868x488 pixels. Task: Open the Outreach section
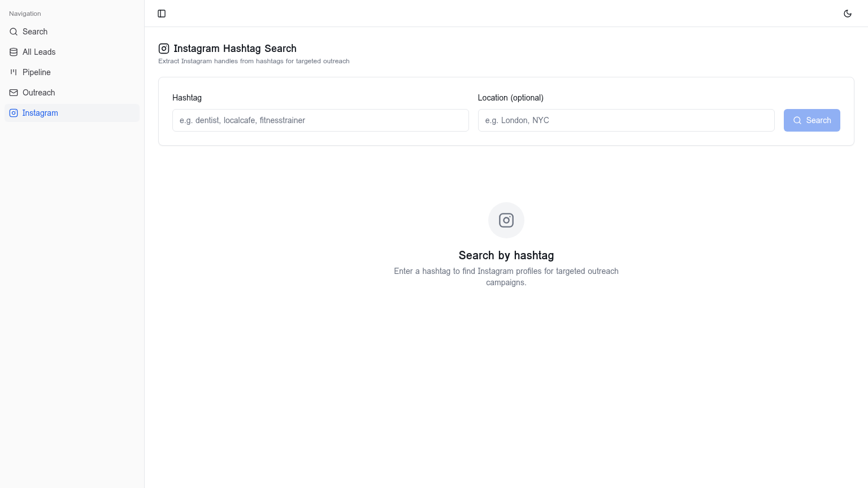(72, 93)
